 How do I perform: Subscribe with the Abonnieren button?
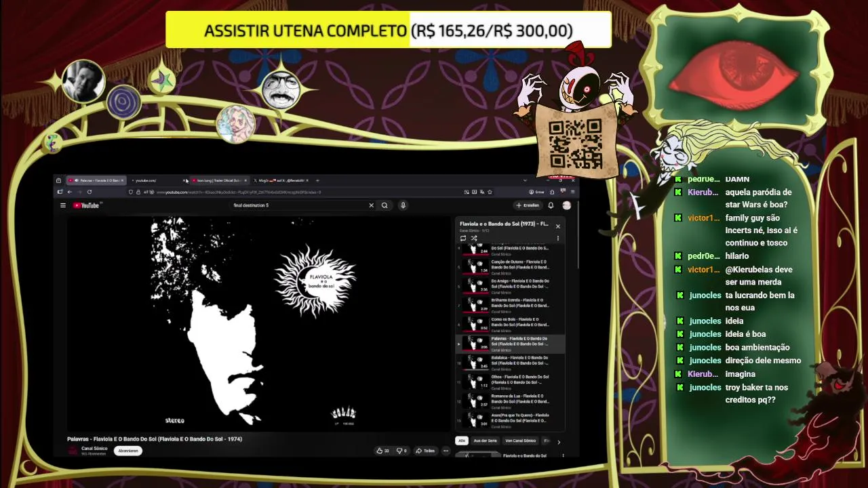tap(128, 451)
